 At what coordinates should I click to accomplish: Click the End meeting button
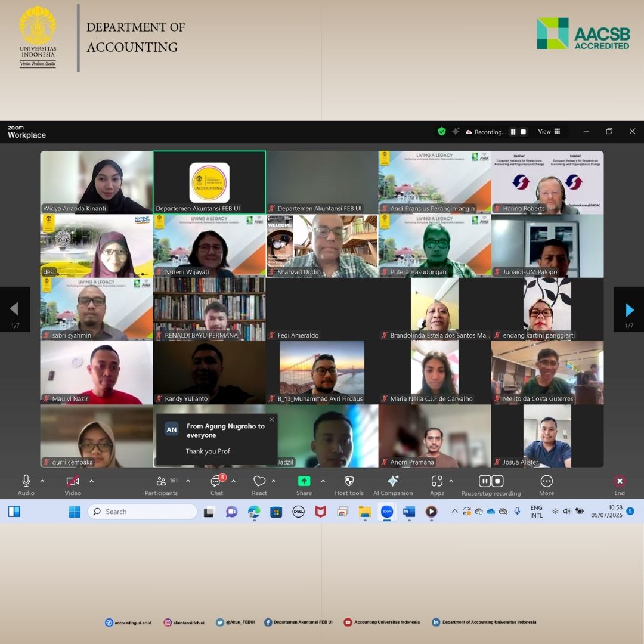click(620, 482)
